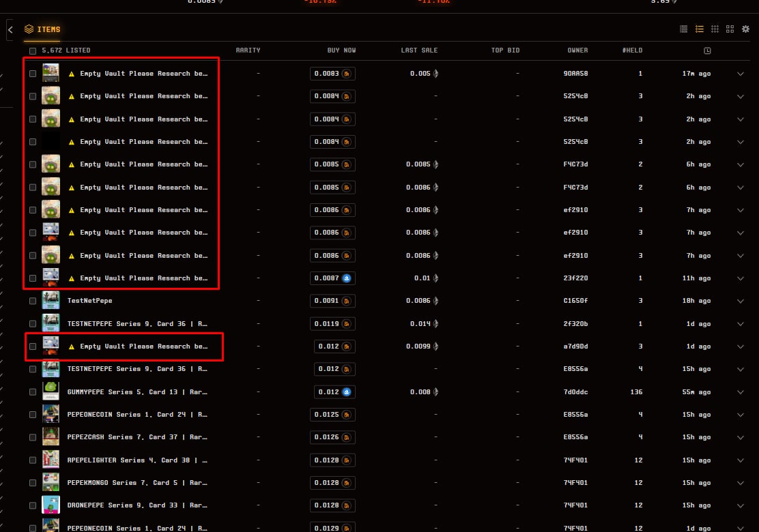Switch to the large four-square grid view

[x=730, y=29]
